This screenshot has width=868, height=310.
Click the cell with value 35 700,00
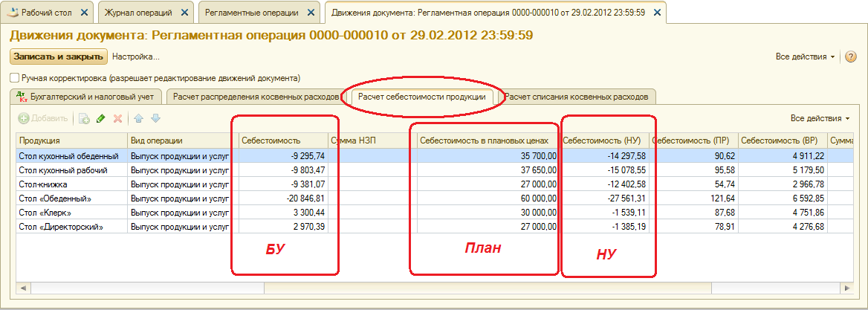coord(488,155)
